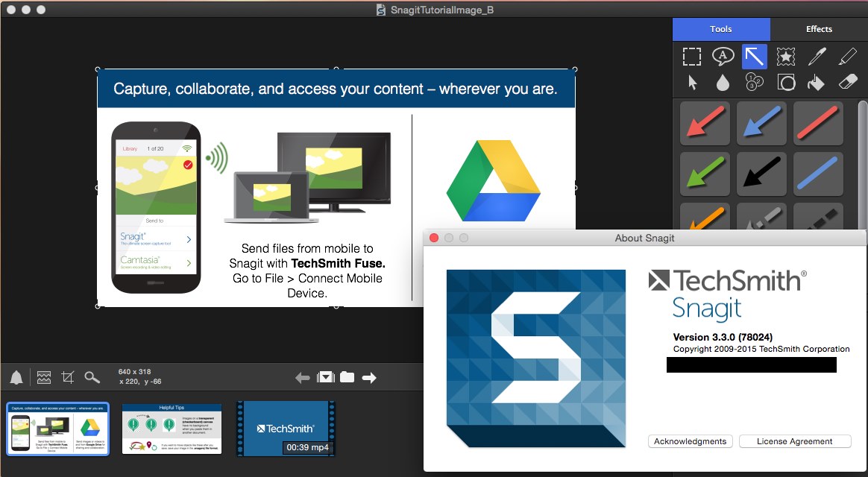Select the first tray thumbnail with Google Drive
The width and height of the screenshot is (868, 477).
(58, 429)
